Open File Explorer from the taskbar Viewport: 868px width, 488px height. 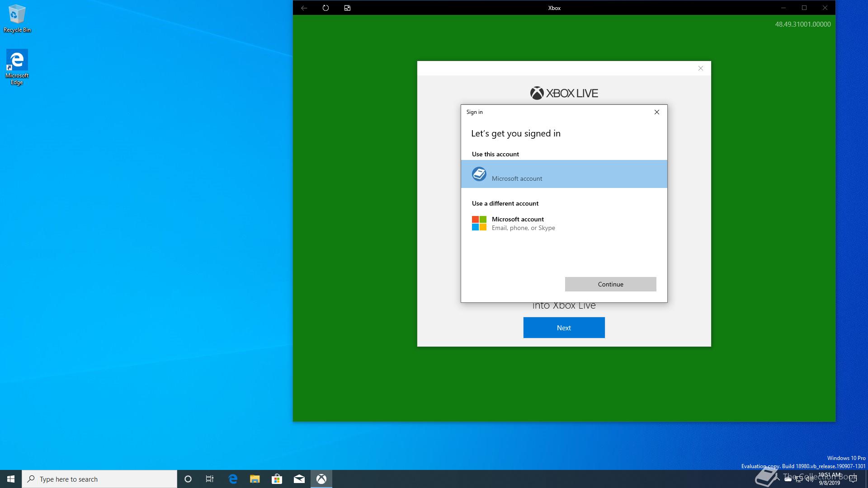(x=255, y=479)
